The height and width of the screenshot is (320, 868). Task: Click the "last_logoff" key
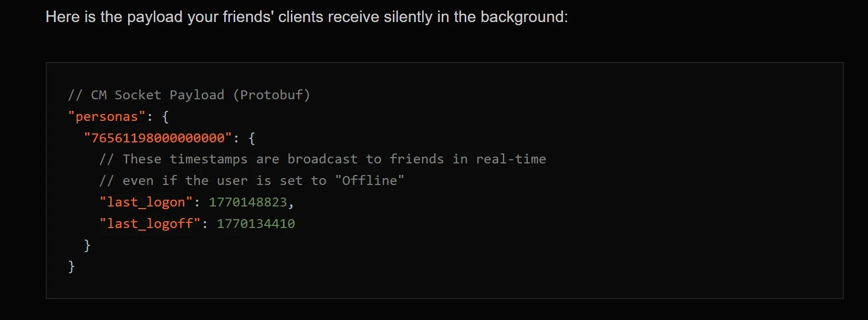150,224
